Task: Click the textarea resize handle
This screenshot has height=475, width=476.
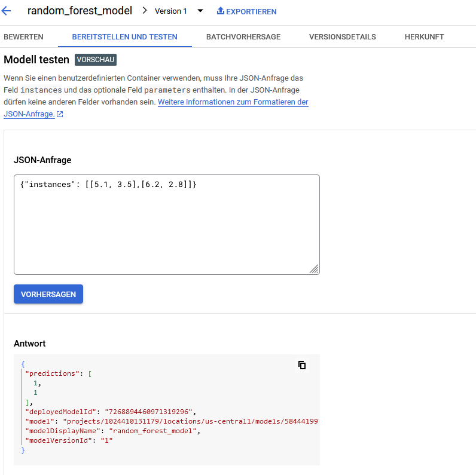Action: [314, 269]
